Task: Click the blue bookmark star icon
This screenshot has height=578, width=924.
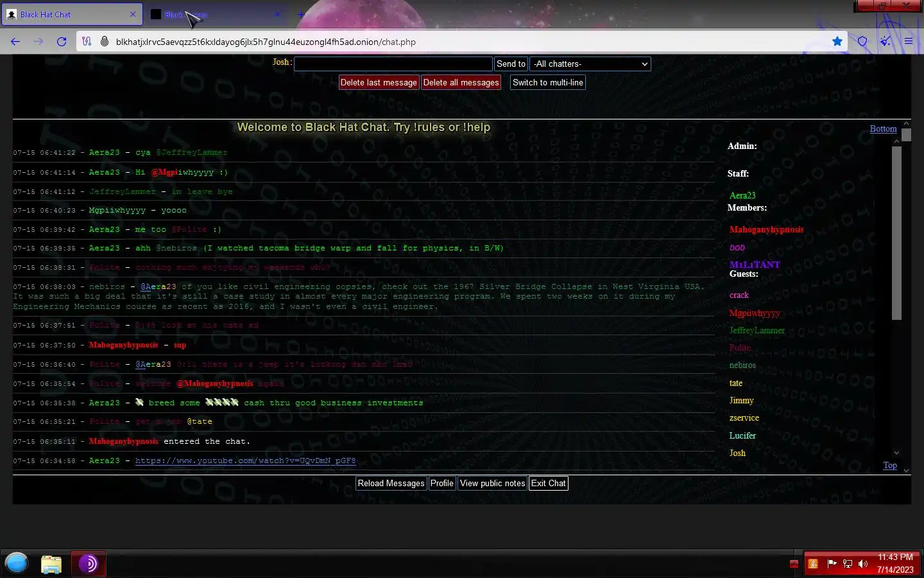Action: click(x=837, y=42)
